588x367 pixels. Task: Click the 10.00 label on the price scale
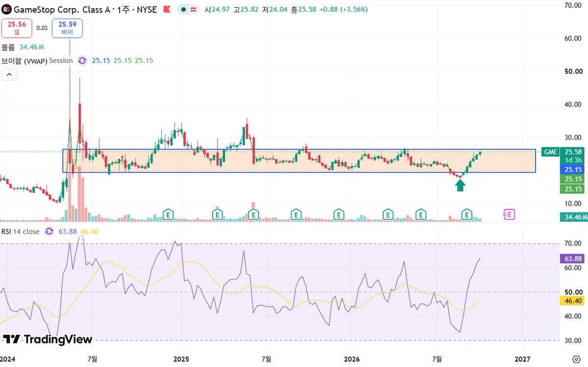(x=573, y=204)
